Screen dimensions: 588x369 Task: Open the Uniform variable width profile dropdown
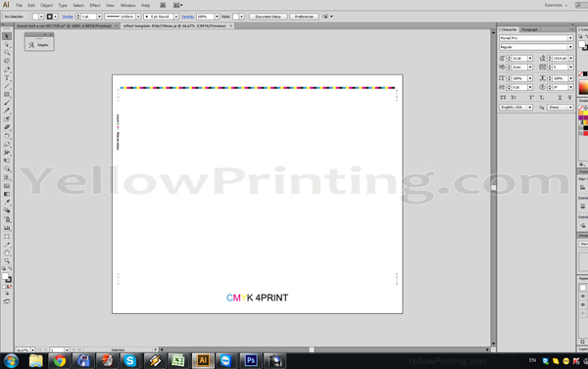138,17
